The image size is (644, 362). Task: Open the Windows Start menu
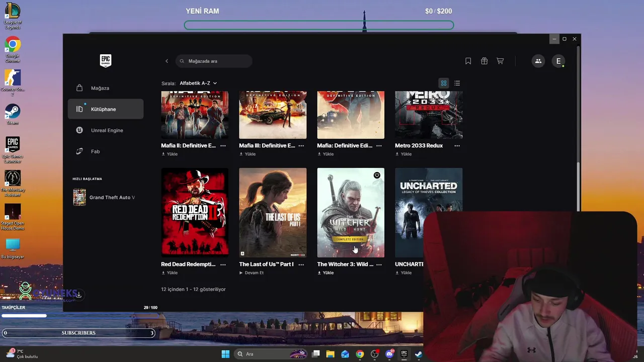[x=225, y=354]
